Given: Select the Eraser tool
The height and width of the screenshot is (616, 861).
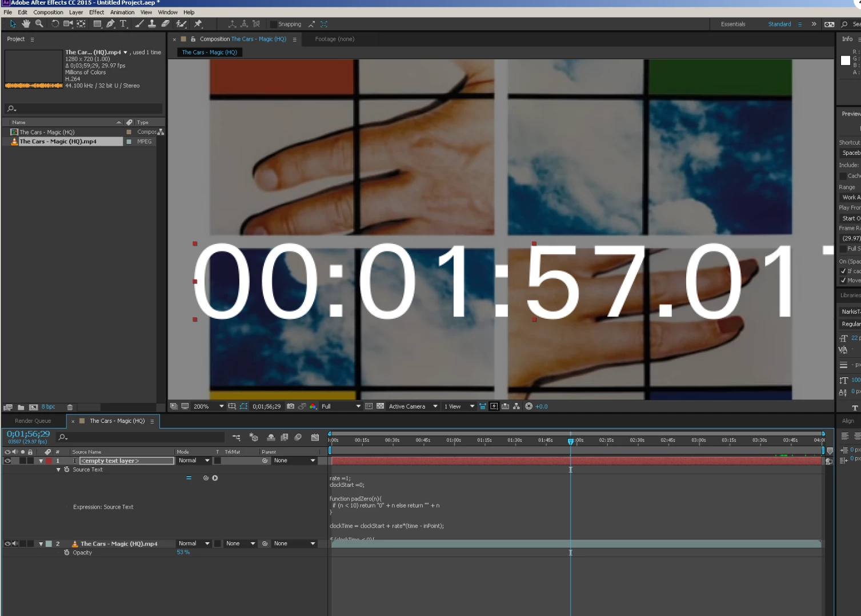Looking at the screenshot, I should (165, 24).
